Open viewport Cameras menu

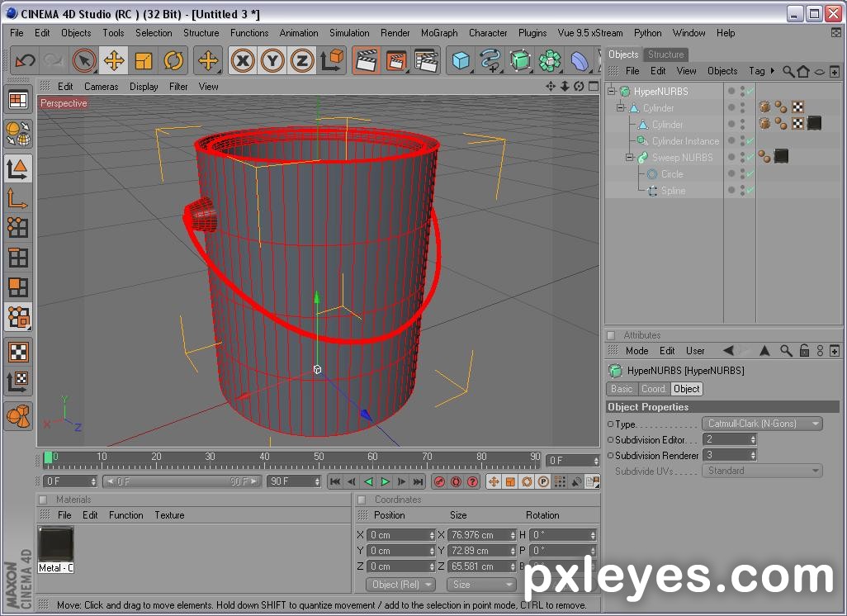tap(101, 87)
